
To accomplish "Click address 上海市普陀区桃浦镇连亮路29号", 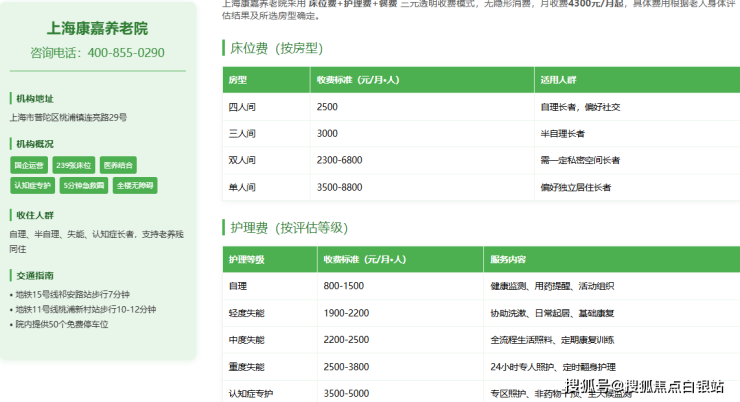I will coord(68,117).
